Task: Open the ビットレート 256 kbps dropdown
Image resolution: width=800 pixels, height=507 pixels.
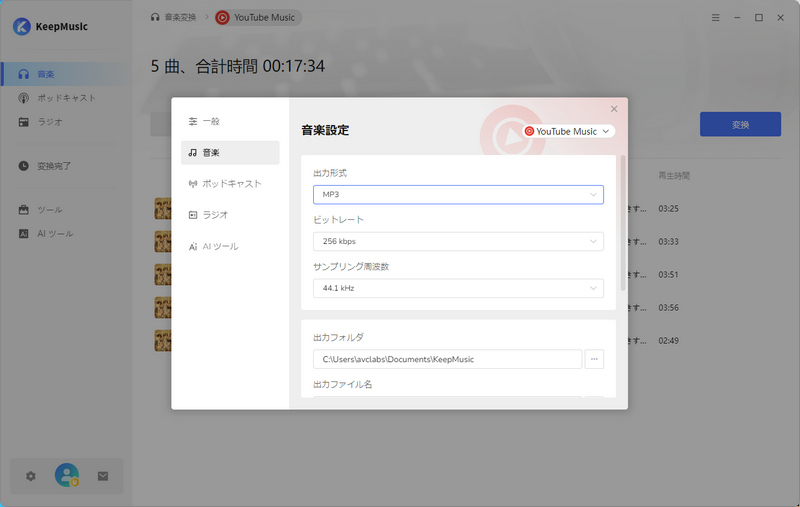Action: [x=458, y=241]
